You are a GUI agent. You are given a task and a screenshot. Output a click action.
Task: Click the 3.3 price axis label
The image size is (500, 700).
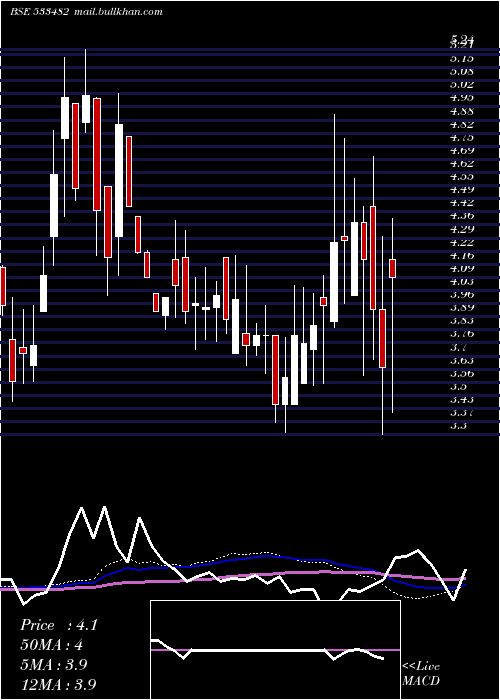(458, 426)
